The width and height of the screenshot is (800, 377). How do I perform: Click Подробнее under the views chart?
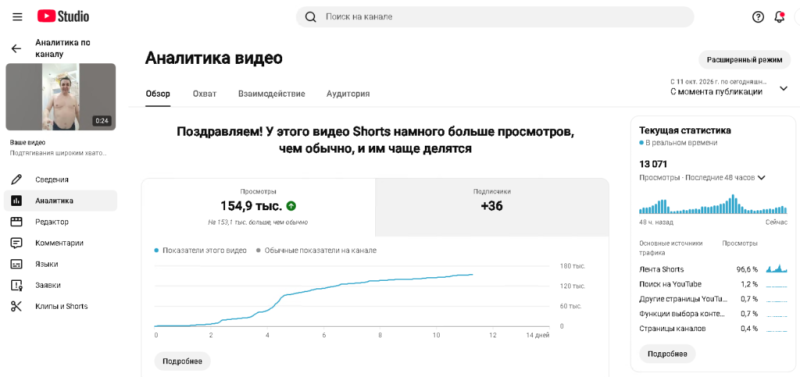[x=182, y=361]
